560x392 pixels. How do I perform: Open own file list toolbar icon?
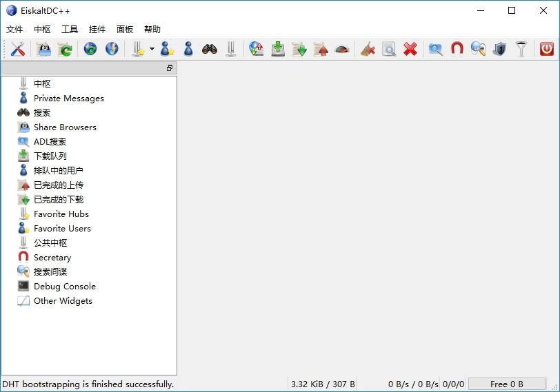click(43, 49)
